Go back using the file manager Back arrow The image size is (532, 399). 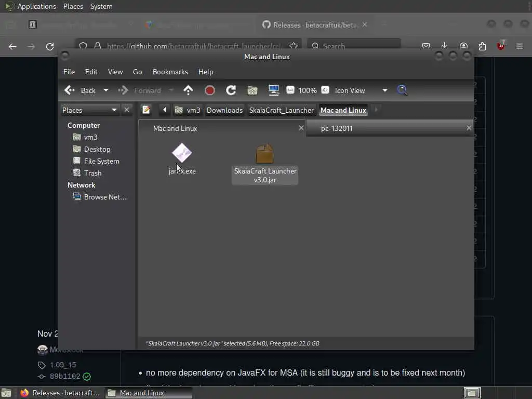(x=80, y=90)
